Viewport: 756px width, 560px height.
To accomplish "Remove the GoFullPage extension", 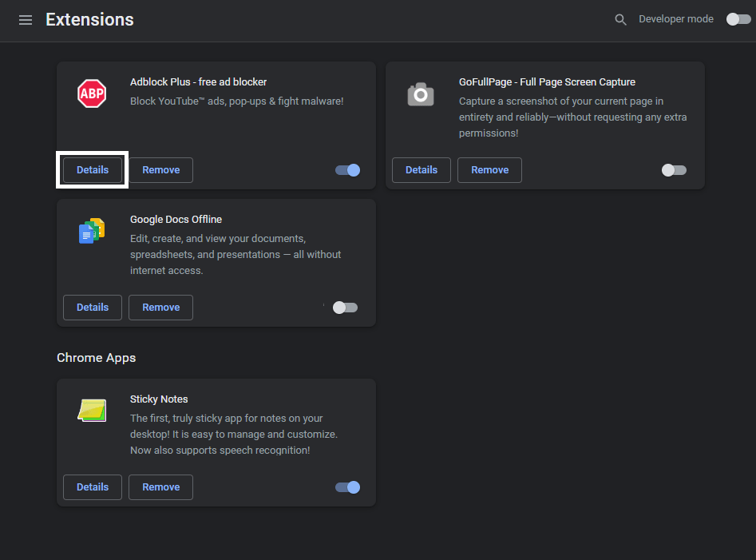I will point(490,170).
